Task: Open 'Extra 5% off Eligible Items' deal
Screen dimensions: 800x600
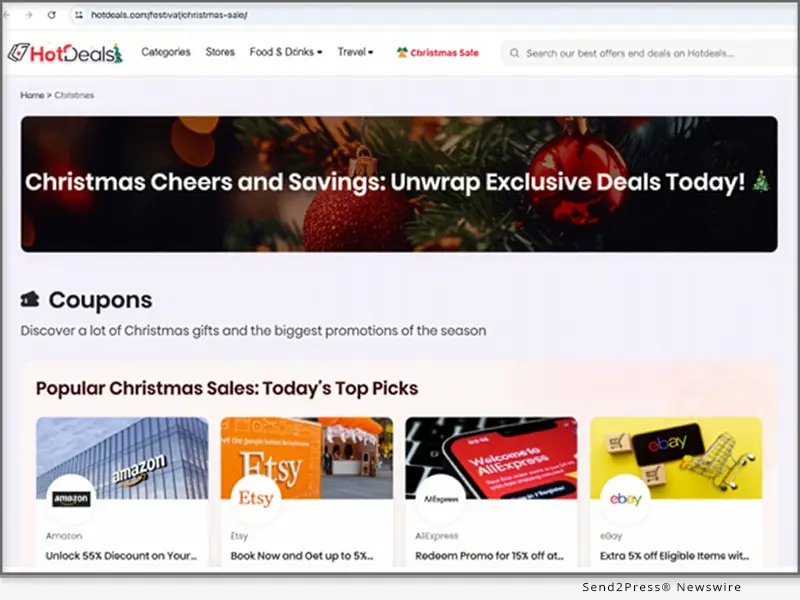Action: (674, 556)
